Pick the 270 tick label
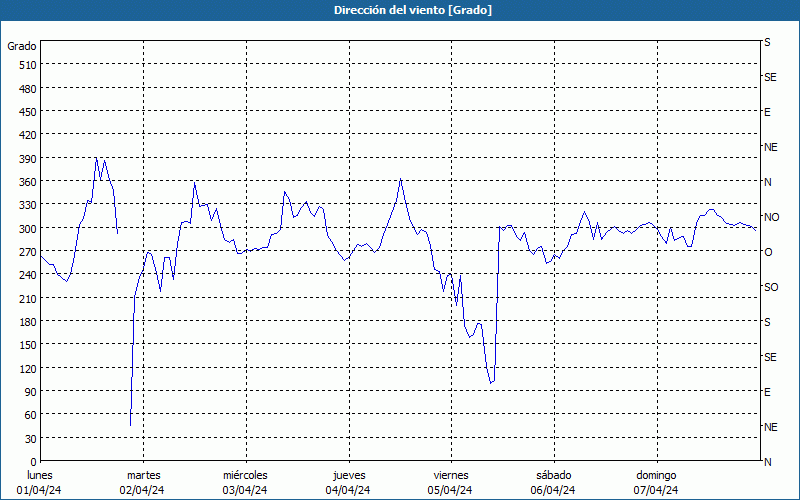Image resolution: width=800 pixels, height=500 pixels. [28, 252]
